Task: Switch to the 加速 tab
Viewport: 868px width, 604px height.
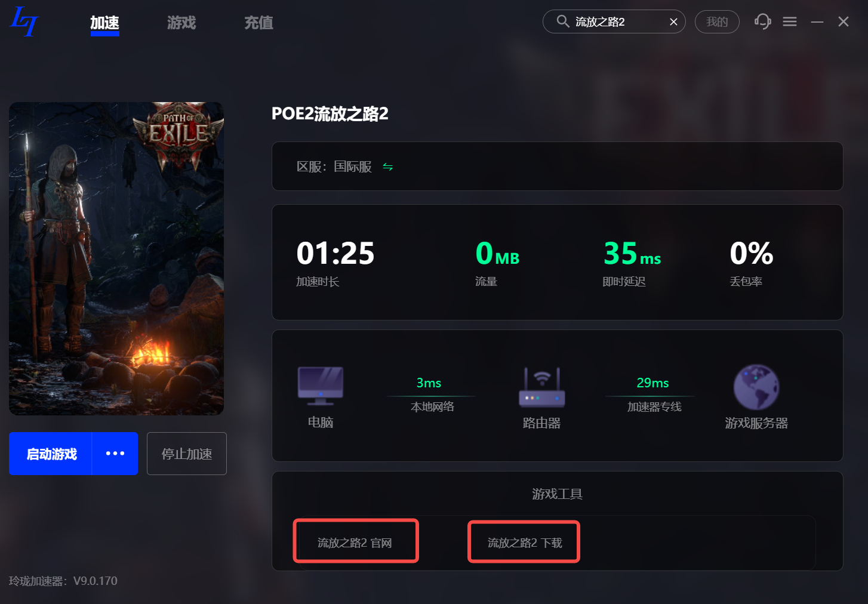Action: click(x=104, y=23)
